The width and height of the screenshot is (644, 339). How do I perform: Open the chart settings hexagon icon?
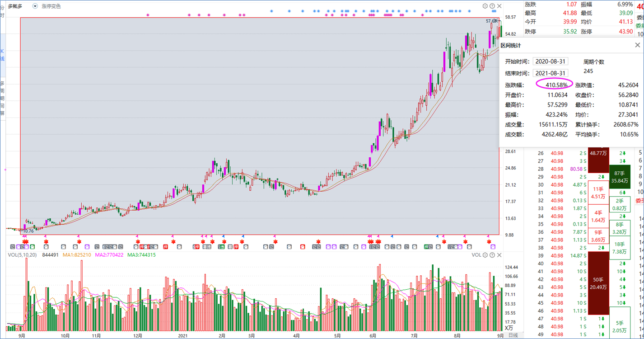pos(485,6)
